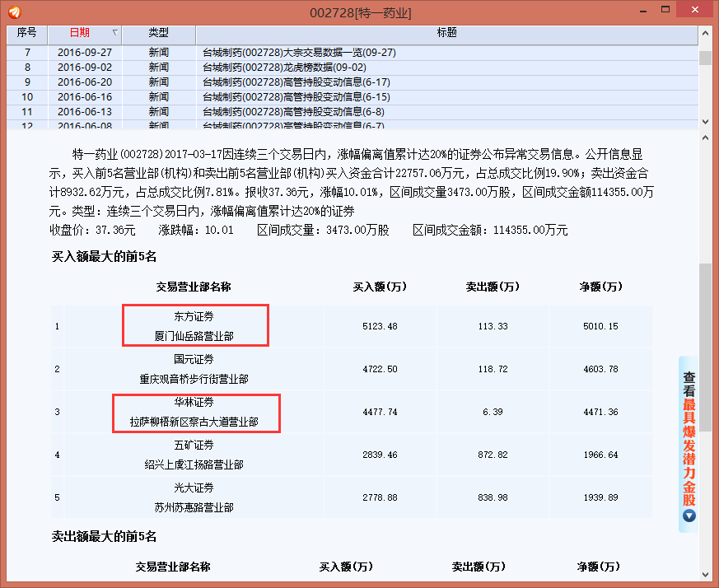Click sell amount 113.33
The width and height of the screenshot is (719, 588).
point(493,326)
